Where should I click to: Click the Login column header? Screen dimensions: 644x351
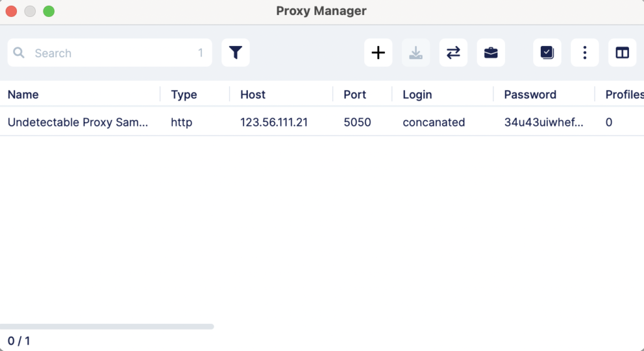(417, 94)
